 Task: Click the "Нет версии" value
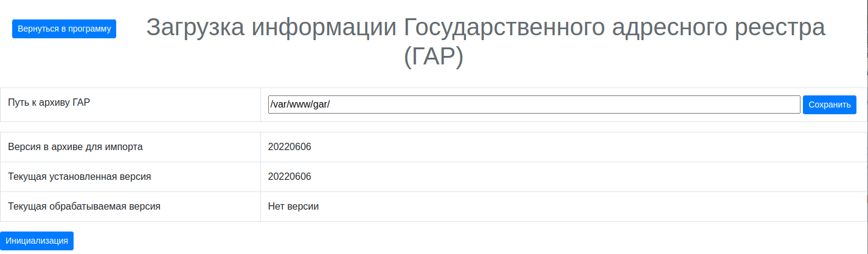click(293, 207)
